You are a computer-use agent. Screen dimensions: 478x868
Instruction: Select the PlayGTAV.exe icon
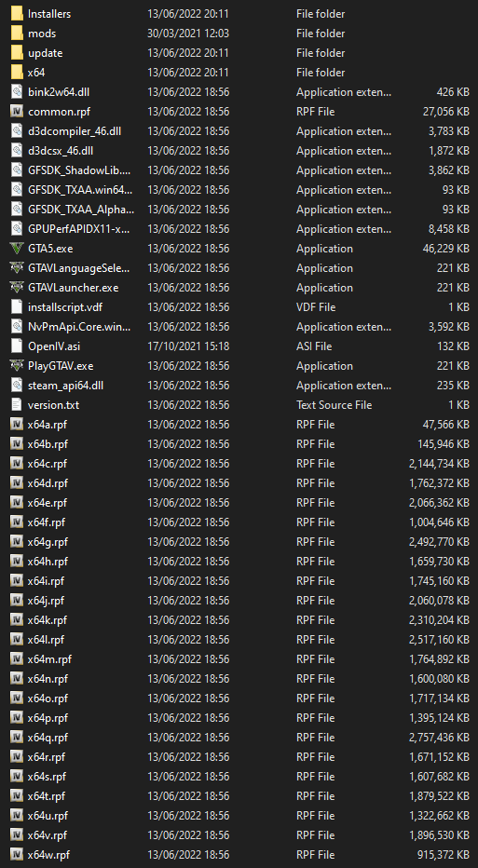18,366
